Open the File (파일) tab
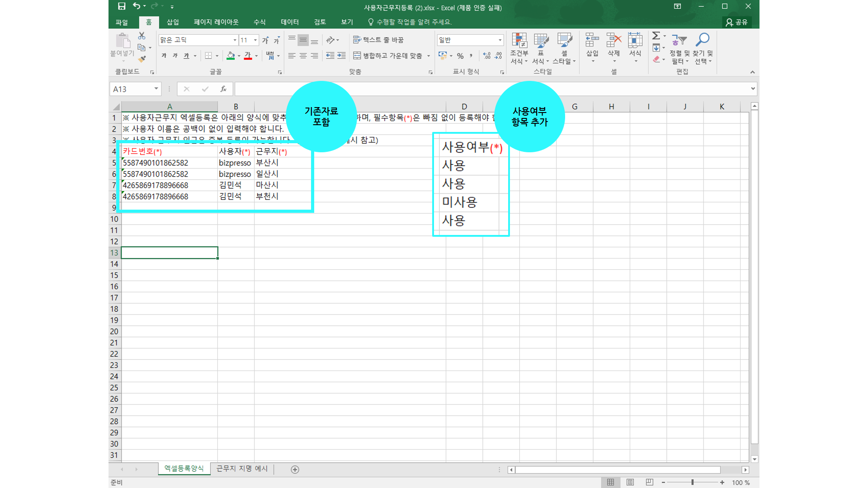 click(122, 22)
